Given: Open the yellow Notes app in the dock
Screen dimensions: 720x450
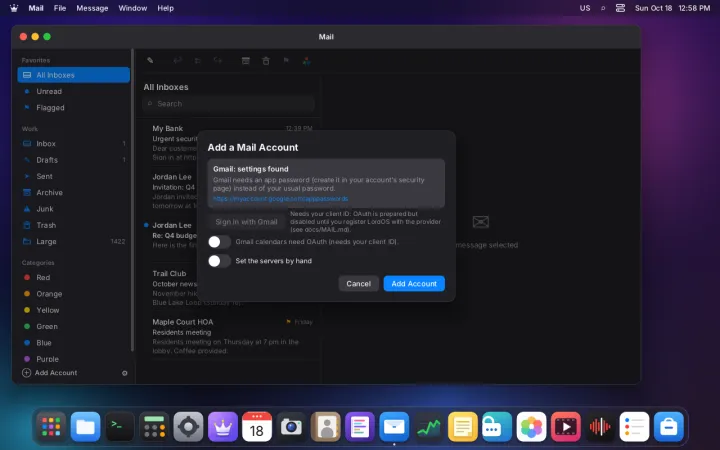Looking at the screenshot, I should [462, 427].
